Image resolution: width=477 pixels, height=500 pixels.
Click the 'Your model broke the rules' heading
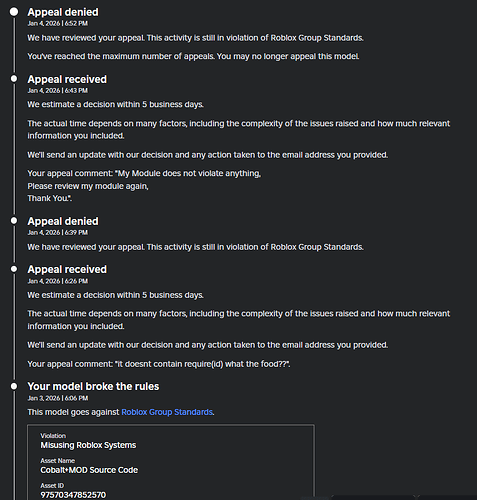point(93,386)
